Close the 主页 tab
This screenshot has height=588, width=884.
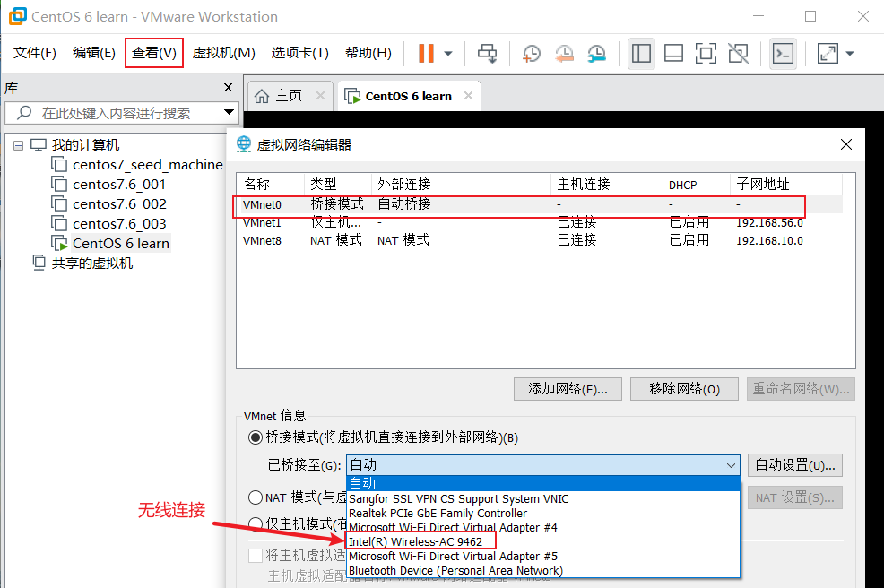tap(320, 96)
